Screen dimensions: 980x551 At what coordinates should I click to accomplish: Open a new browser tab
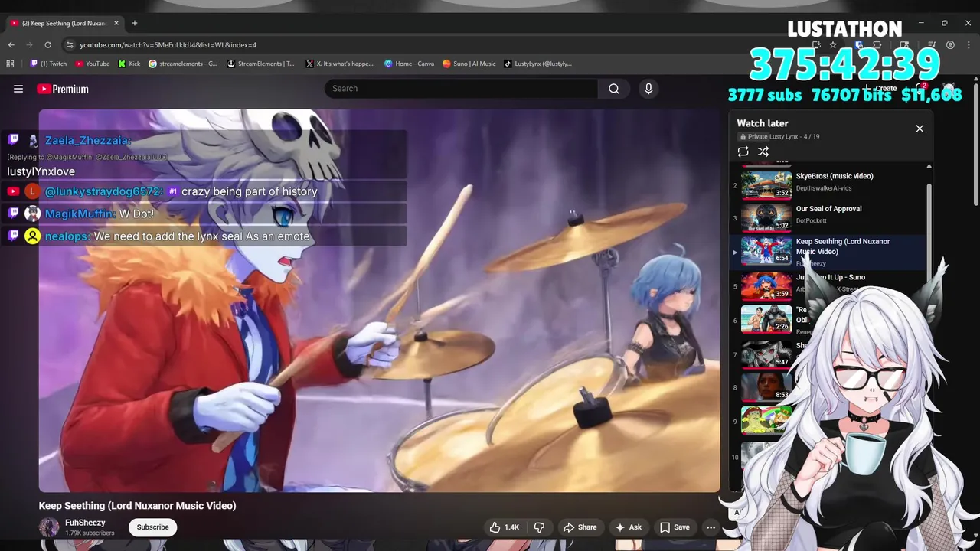pos(135,23)
